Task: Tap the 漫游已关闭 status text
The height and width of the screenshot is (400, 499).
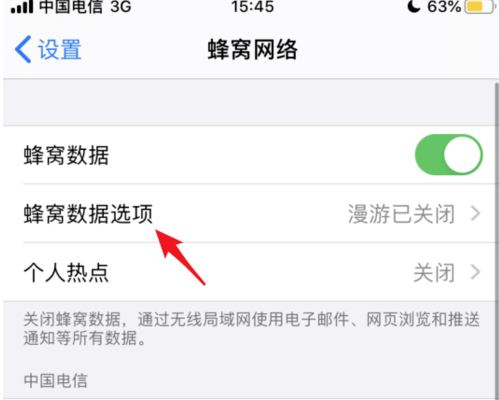Action: [x=401, y=214]
